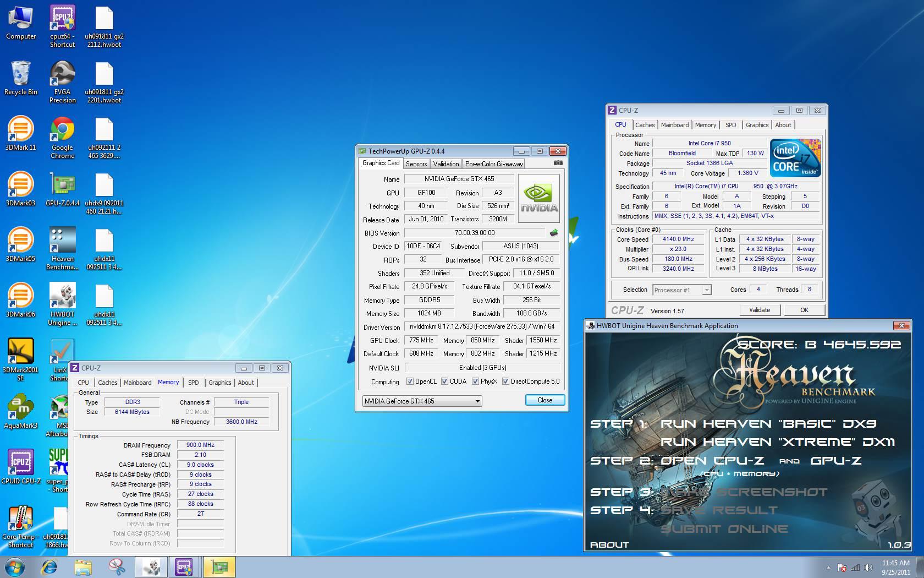
Task: Open file uh091811 gx2 2112.hwbot
Action: [104, 26]
